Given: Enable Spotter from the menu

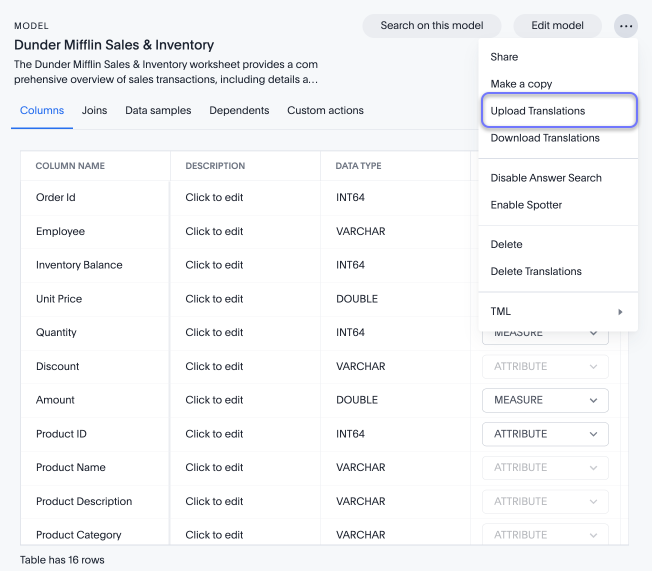Looking at the screenshot, I should 526,205.
